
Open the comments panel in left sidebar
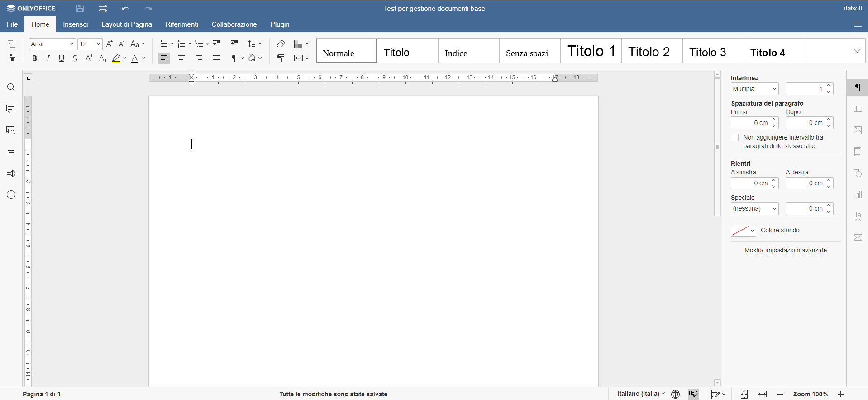pyautogui.click(x=11, y=109)
